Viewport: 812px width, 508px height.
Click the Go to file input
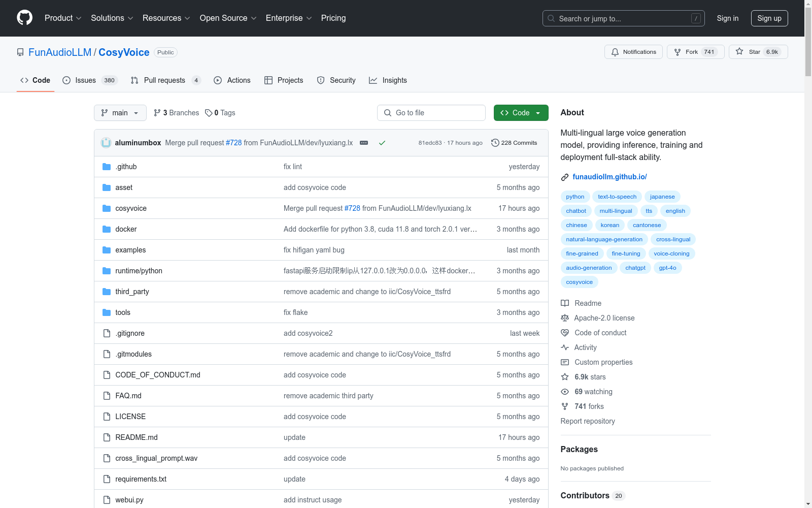[431, 113]
